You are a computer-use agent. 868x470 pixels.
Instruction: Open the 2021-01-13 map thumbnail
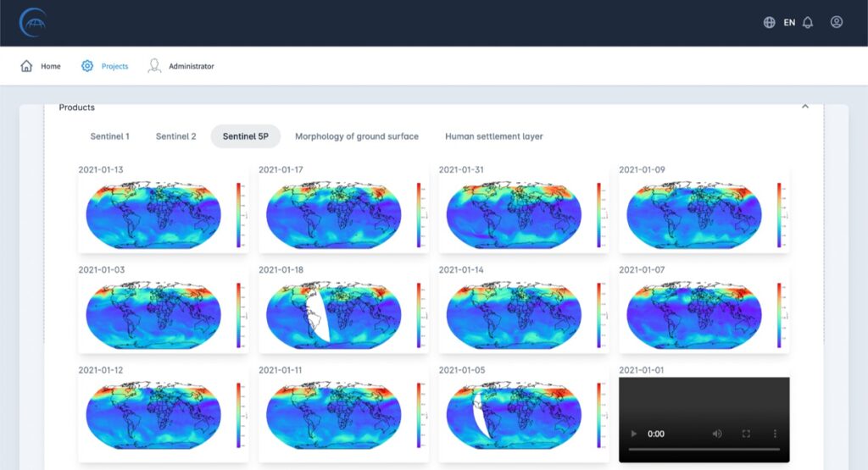click(164, 214)
